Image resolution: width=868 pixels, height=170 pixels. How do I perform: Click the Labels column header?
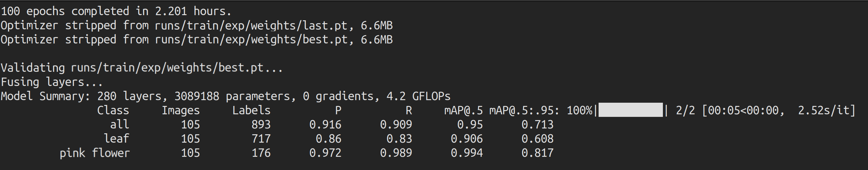(x=251, y=111)
